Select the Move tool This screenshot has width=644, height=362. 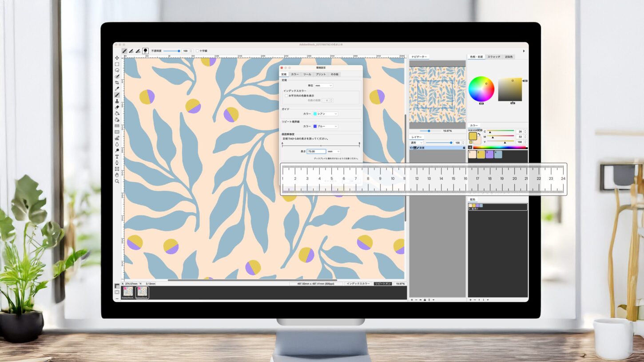tap(117, 58)
